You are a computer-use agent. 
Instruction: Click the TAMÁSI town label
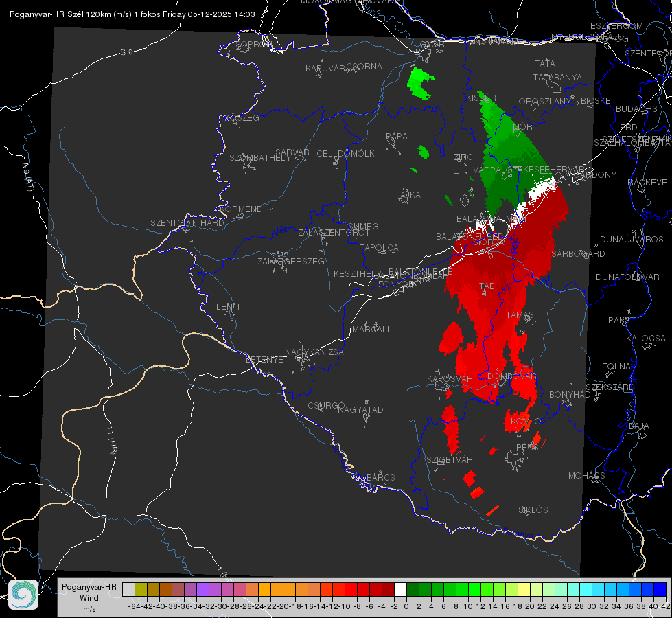521,315
